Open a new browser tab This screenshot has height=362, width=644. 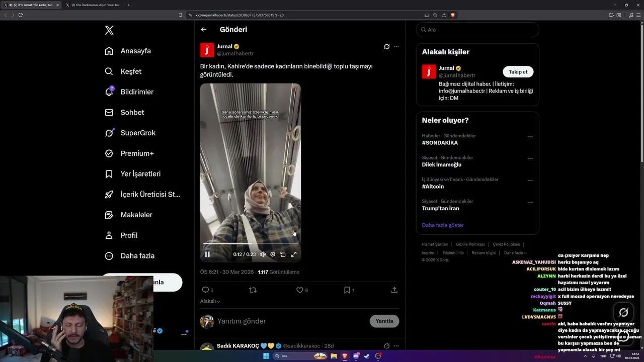129,5
